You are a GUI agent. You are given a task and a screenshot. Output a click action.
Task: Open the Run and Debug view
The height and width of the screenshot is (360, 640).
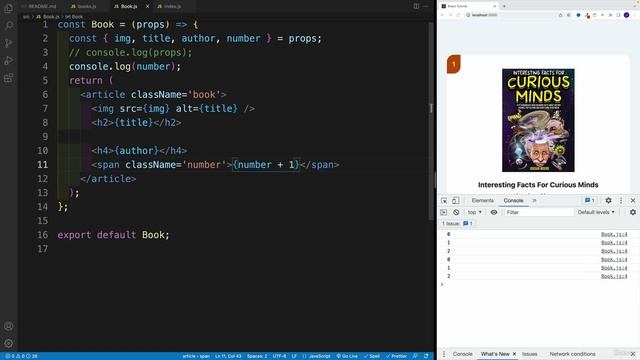pos(9,61)
